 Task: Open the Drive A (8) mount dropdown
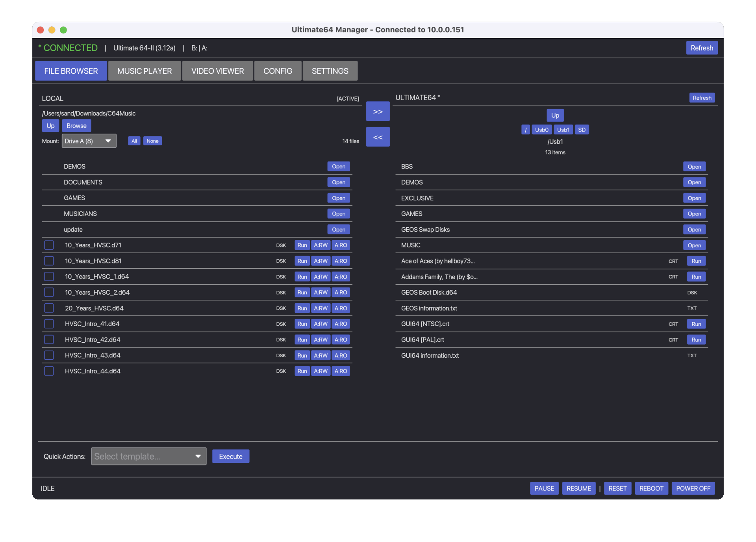coord(89,141)
